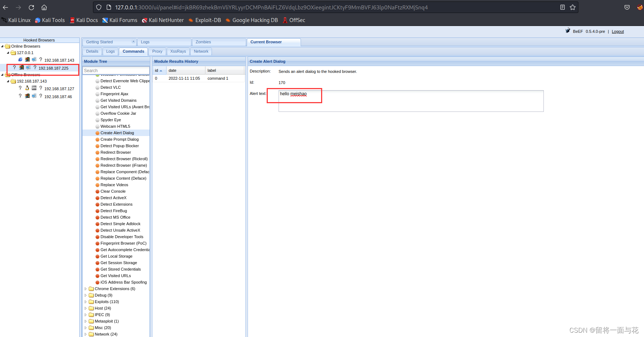Click the Logout link
644x337 pixels.
click(618, 31)
